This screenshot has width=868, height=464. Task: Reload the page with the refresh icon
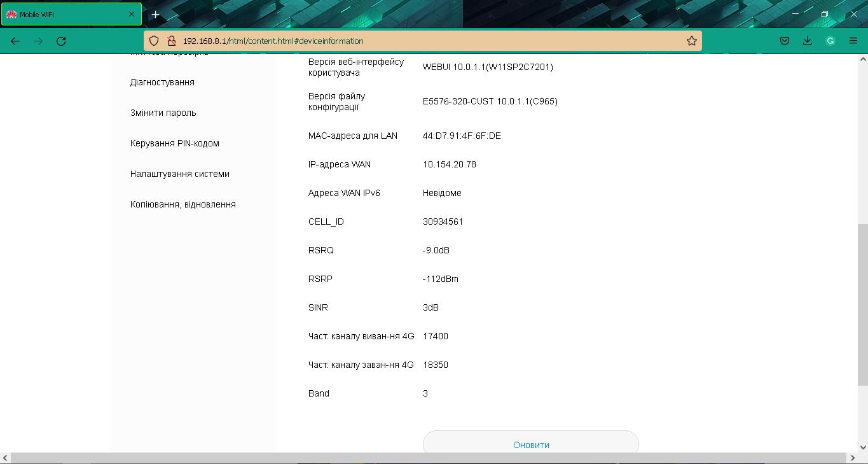[61, 41]
